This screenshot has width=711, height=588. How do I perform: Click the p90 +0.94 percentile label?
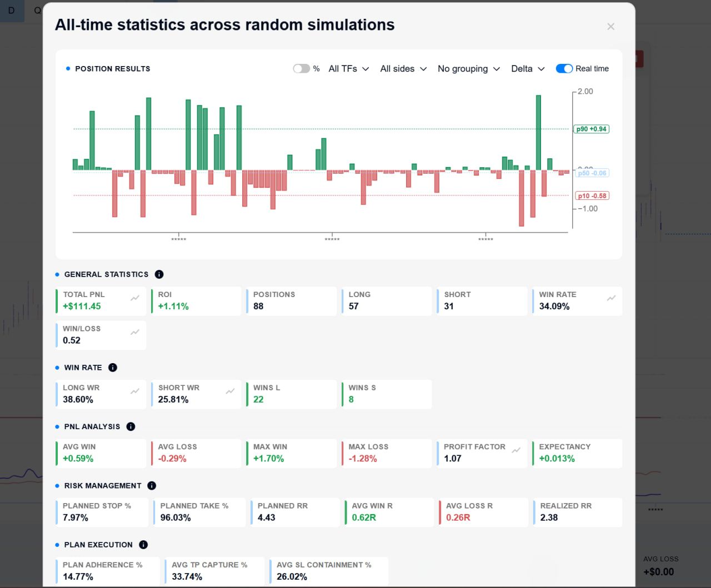click(x=592, y=129)
